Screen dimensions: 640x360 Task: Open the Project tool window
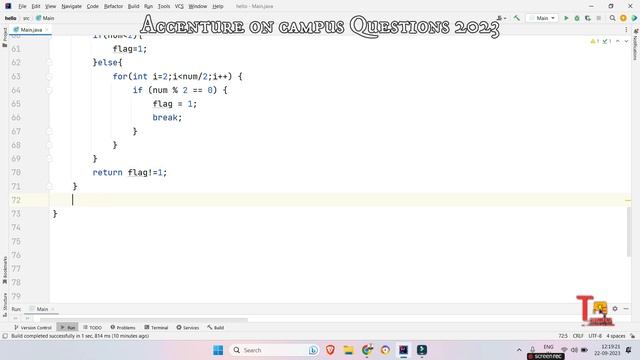coord(4,37)
